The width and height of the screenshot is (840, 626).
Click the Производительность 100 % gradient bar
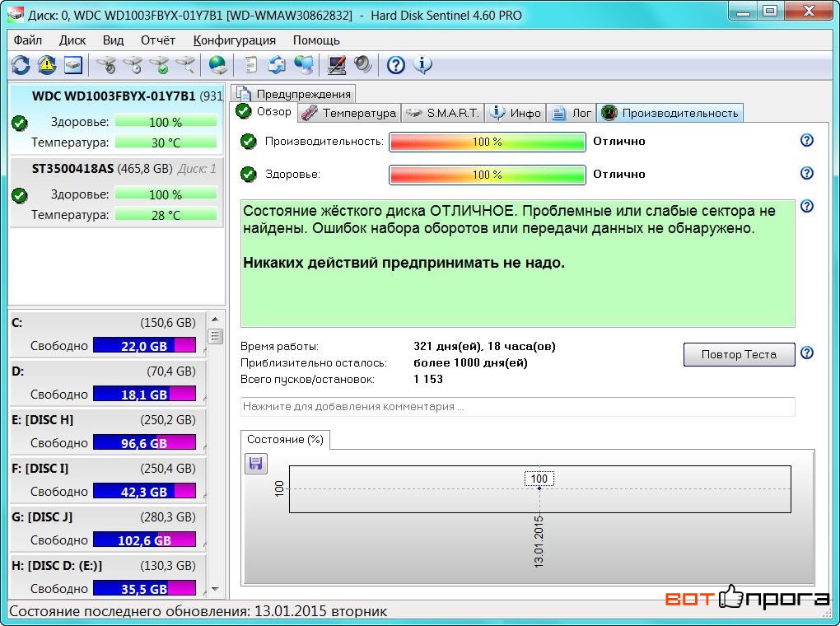click(488, 142)
